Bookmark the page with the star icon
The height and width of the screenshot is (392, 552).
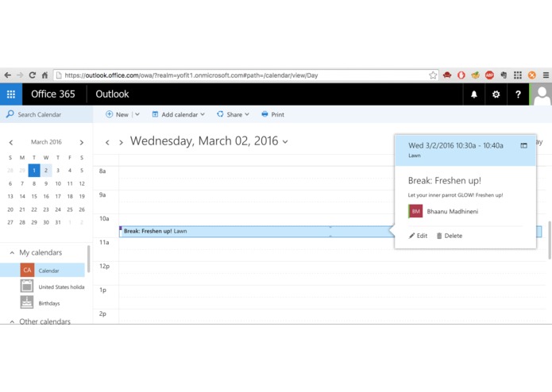tap(433, 75)
